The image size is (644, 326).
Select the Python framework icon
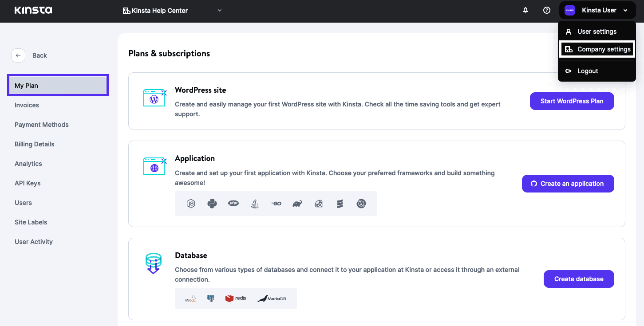coord(212,203)
